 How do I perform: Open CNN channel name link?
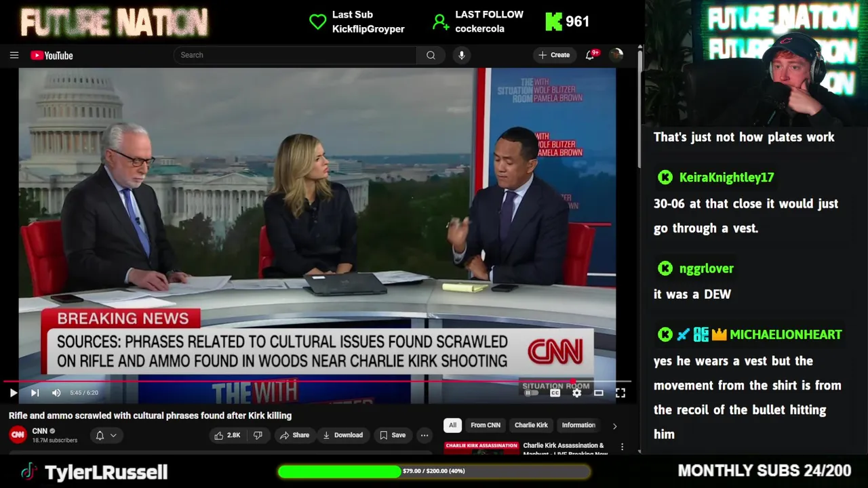pyautogui.click(x=40, y=431)
